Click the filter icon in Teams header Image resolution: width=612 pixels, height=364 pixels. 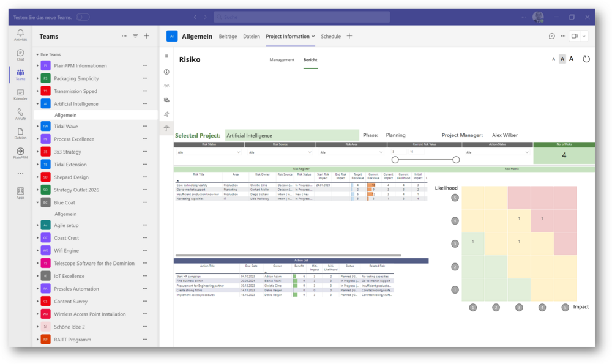(x=135, y=36)
